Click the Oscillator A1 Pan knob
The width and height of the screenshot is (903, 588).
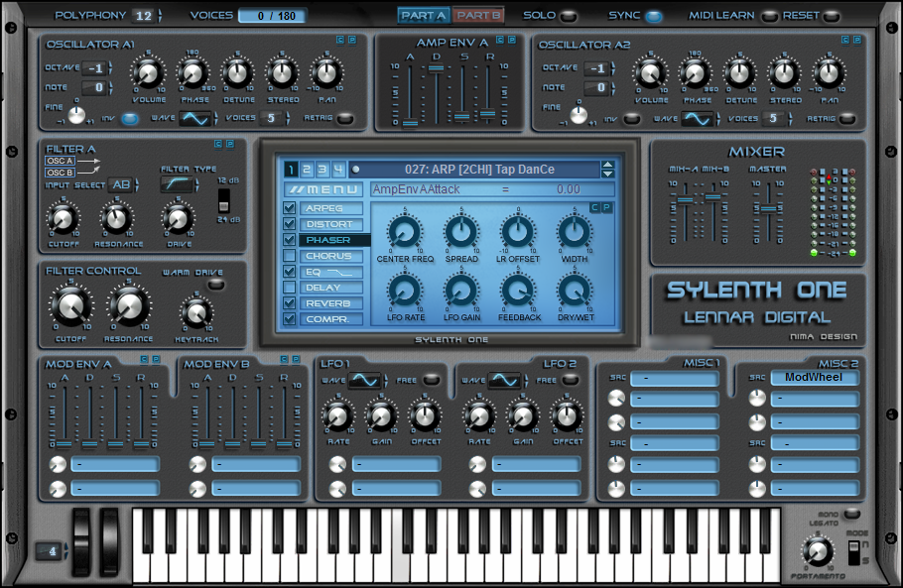click(326, 73)
